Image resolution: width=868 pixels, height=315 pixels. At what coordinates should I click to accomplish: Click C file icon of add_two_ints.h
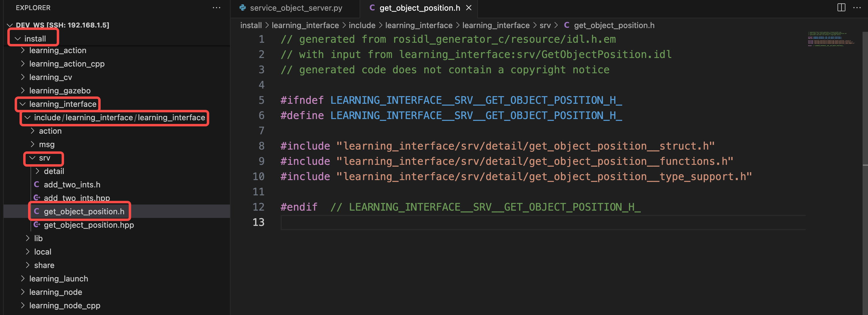click(x=36, y=184)
